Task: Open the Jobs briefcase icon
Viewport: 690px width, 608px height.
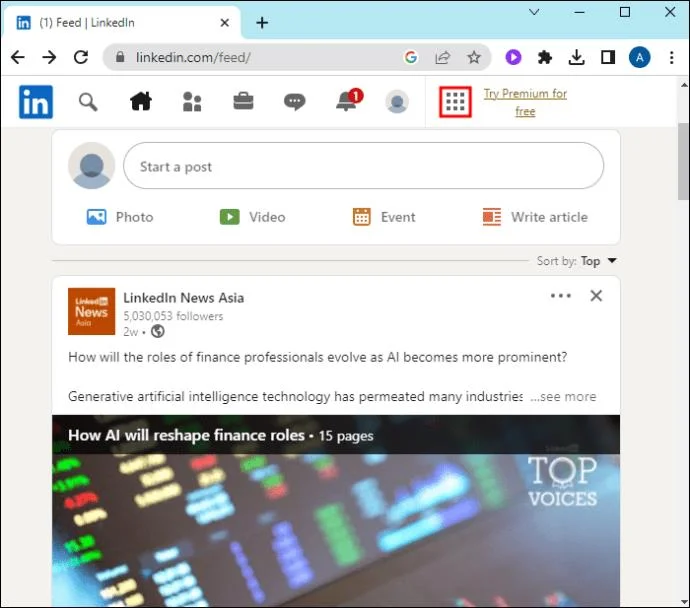Action: (x=243, y=101)
